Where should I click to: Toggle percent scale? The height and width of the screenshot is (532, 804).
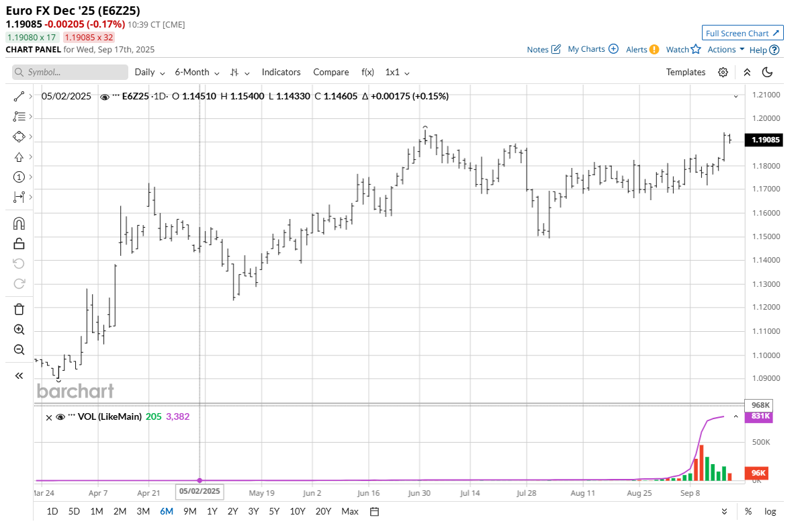coord(748,511)
